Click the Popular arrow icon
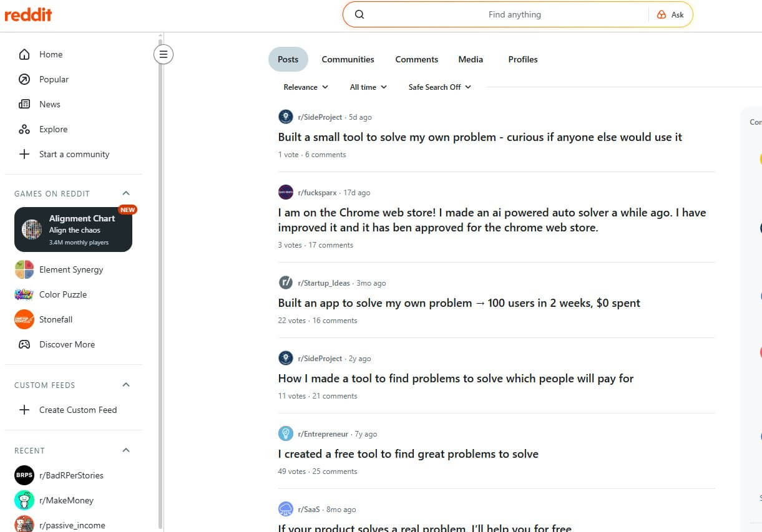Image resolution: width=762 pixels, height=532 pixels. [x=24, y=79]
